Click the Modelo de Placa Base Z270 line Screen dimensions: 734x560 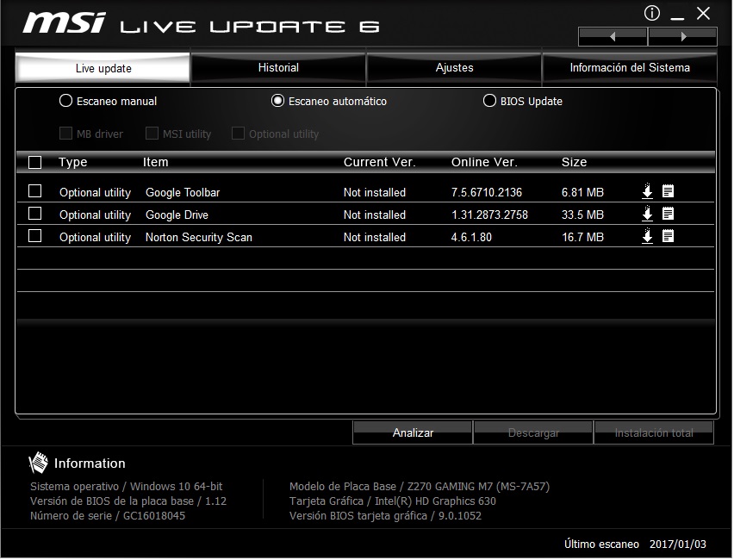(x=420, y=487)
